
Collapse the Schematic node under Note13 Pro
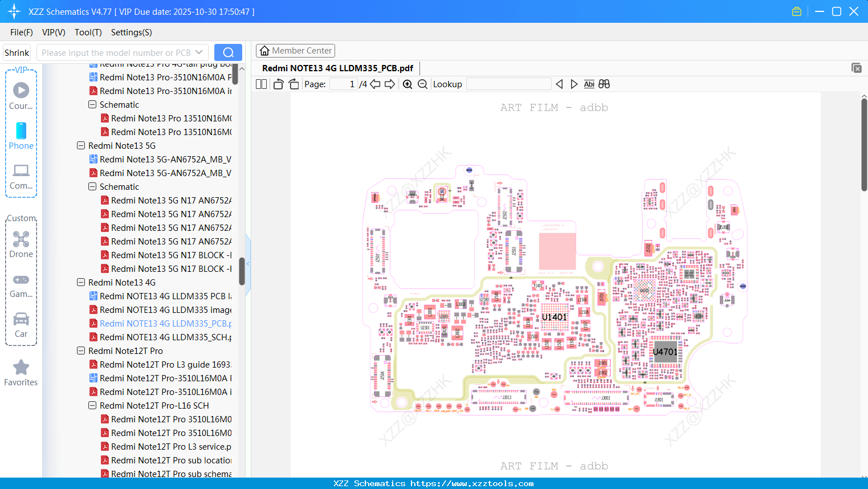coord(92,104)
